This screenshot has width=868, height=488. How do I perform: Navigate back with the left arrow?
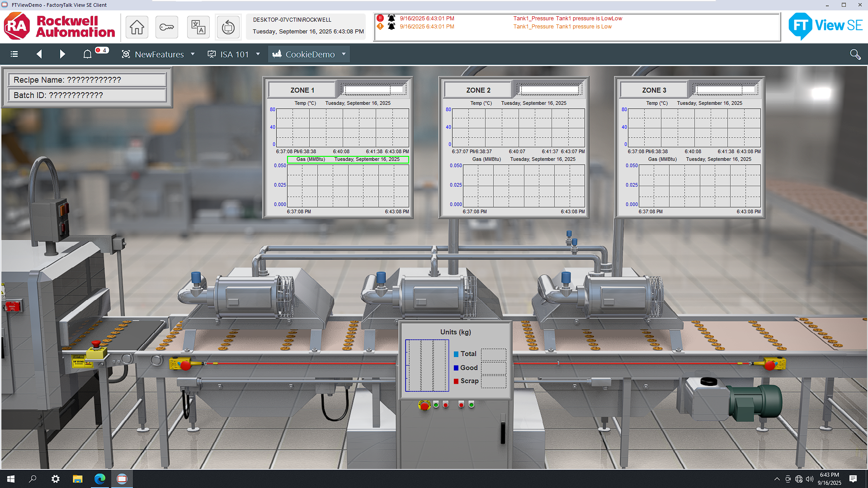coord(39,54)
